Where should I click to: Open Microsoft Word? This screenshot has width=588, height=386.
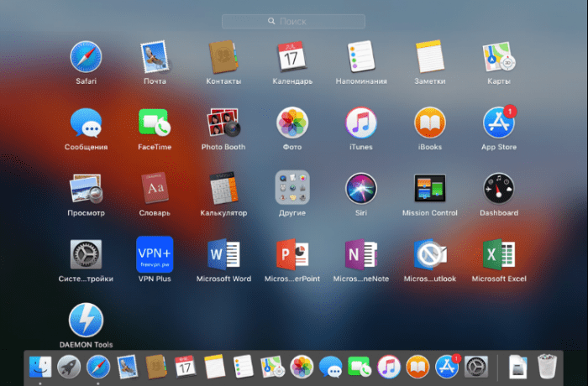(x=223, y=254)
